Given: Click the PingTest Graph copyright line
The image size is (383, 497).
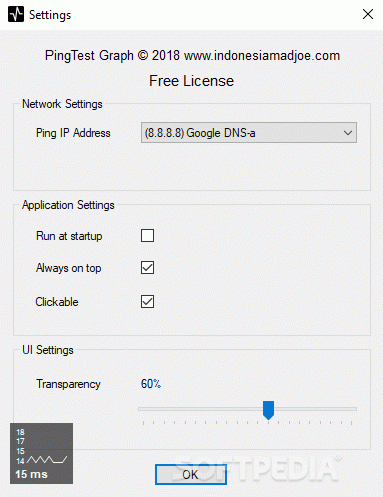Looking at the screenshot, I should (192, 55).
